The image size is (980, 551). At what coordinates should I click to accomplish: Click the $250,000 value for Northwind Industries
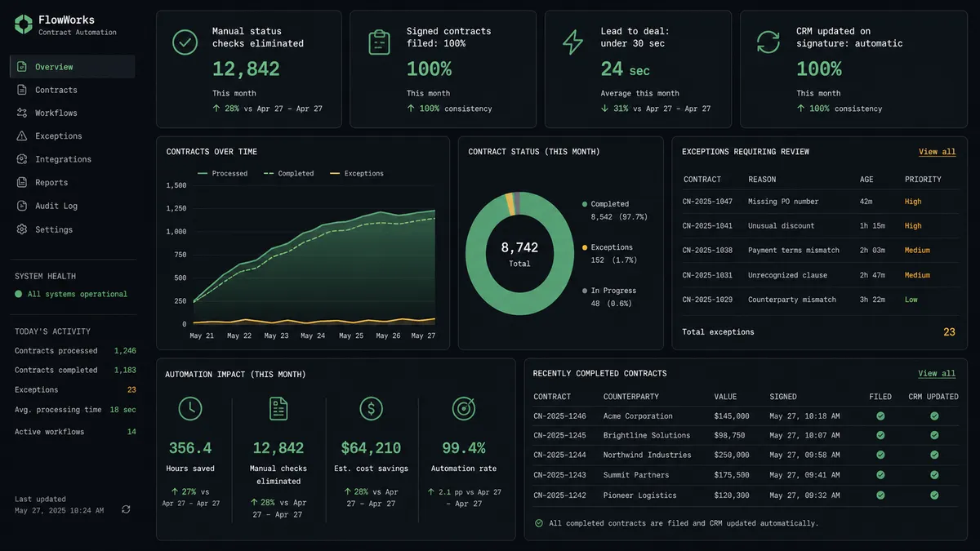pyautogui.click(x=732, y=455)
